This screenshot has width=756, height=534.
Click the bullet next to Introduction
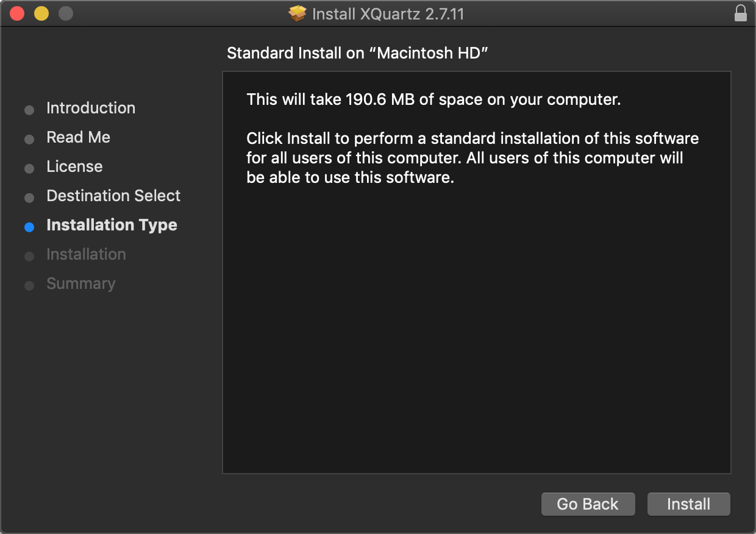tap(29, 110)
